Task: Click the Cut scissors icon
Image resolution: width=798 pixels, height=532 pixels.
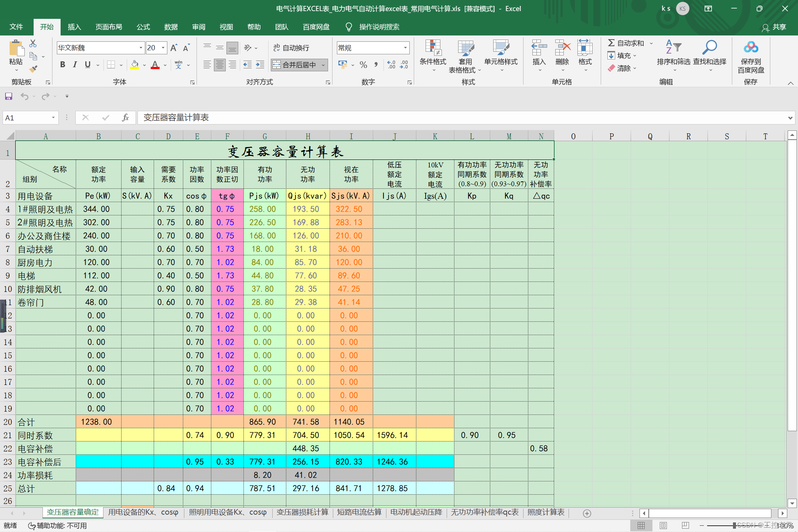Action: (x=33, y=44)
